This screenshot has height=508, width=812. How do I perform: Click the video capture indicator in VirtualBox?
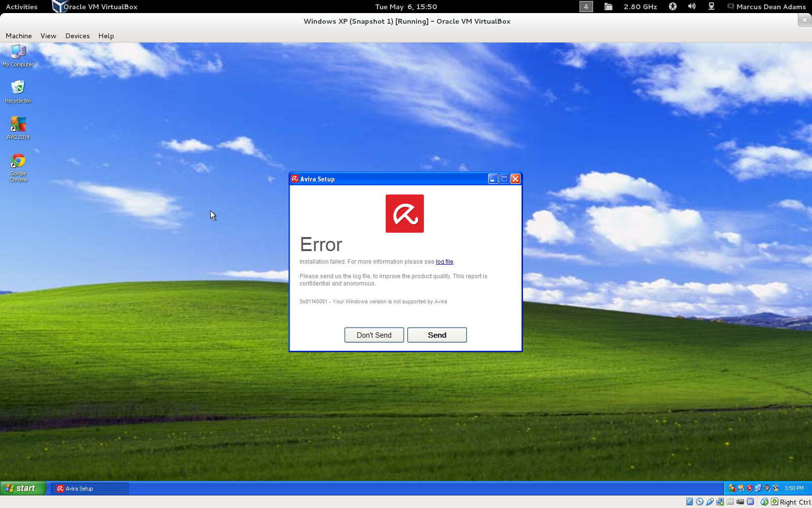tap(740, 502)
